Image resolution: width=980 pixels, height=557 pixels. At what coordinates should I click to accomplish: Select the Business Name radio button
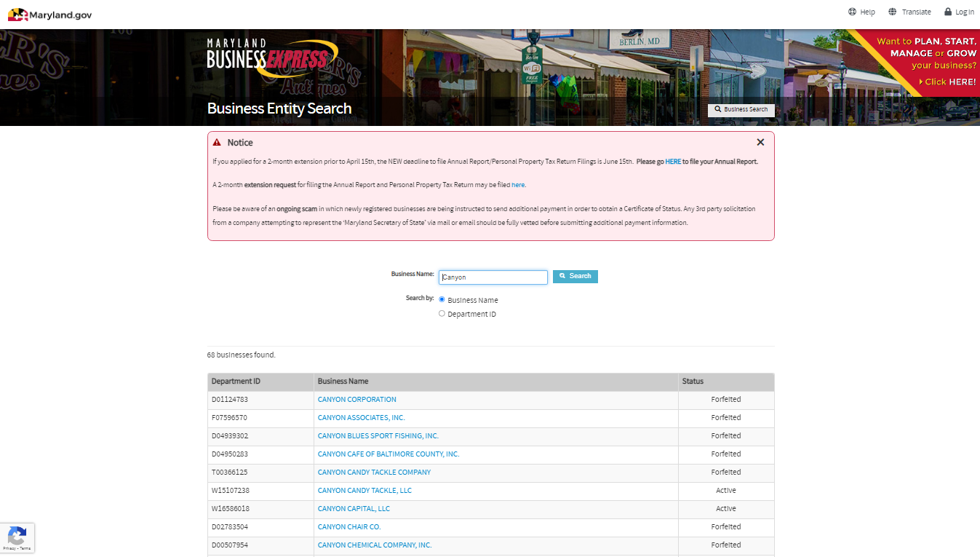pos(442,299)
